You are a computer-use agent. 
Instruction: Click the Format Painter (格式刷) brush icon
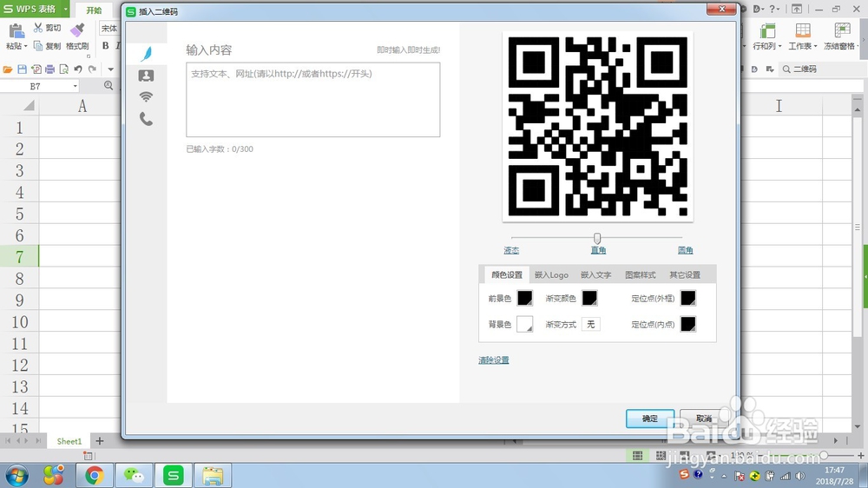pos(77,30)
